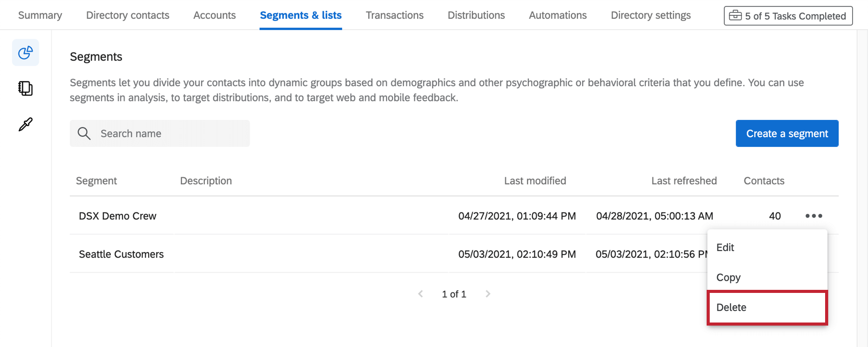Open the Segments pie chart sidebar icon

[x=26, y=53]
